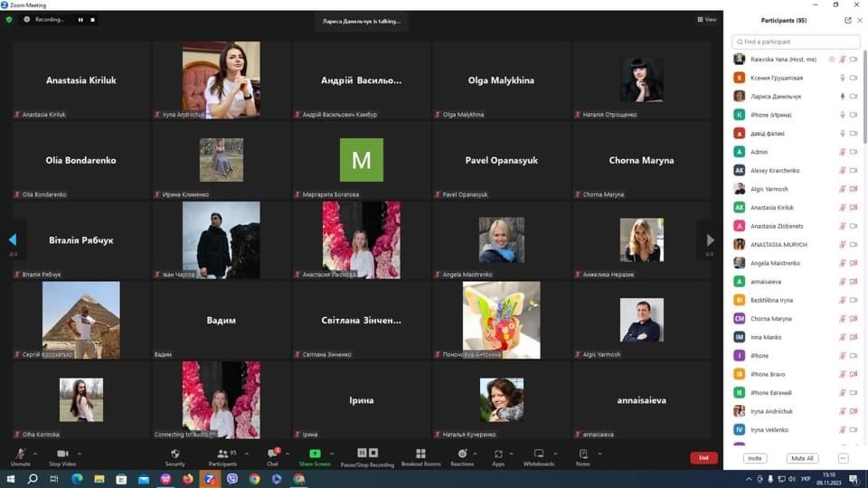The width and height of the screenshot is (868, 488).
Task: Go to next gallery page with right arrow
Action: [710, 240]
